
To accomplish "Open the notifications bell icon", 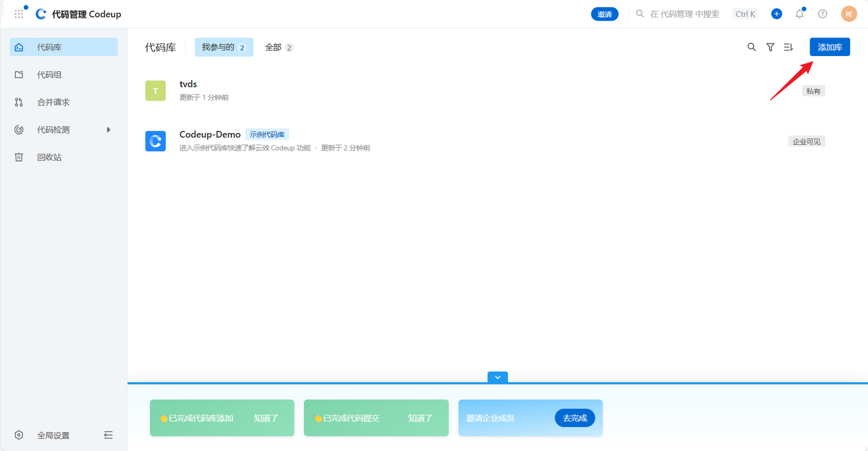I will pyautogui.click(x=799, y=14).
